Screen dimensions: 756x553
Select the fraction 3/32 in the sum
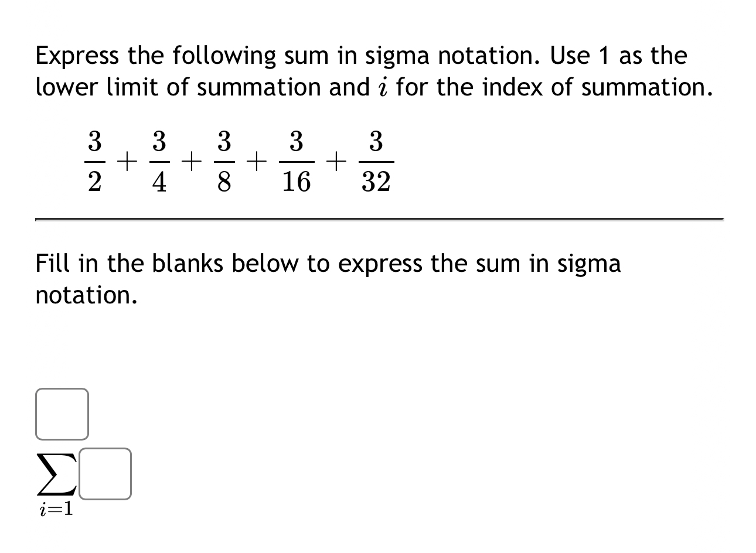coord(377,160)
